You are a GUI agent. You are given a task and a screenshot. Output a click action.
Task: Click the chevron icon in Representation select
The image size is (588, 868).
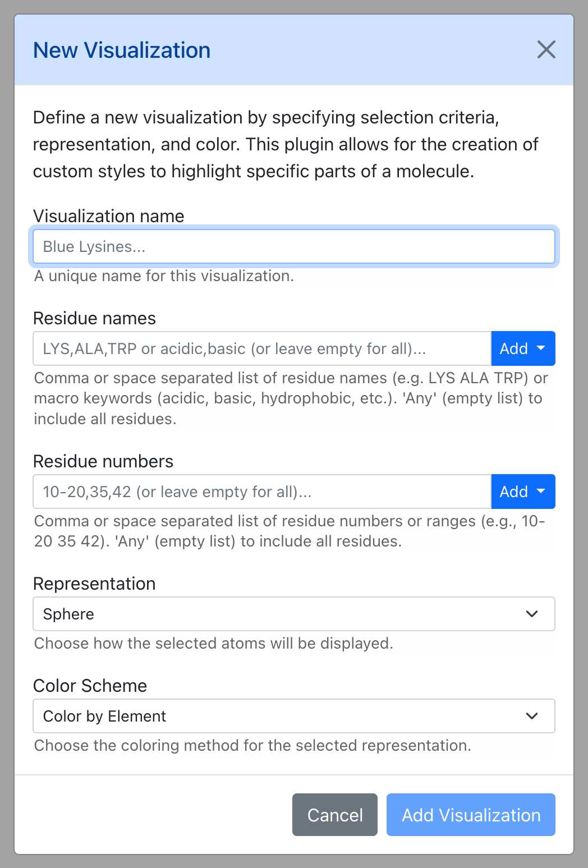(x=532, y=614)
